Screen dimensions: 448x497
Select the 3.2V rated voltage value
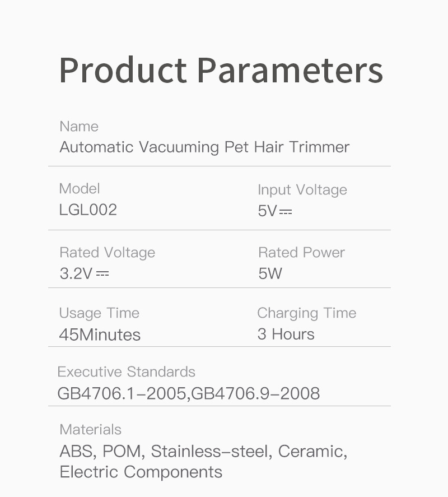pyautogui.click(x=76, y=274)
